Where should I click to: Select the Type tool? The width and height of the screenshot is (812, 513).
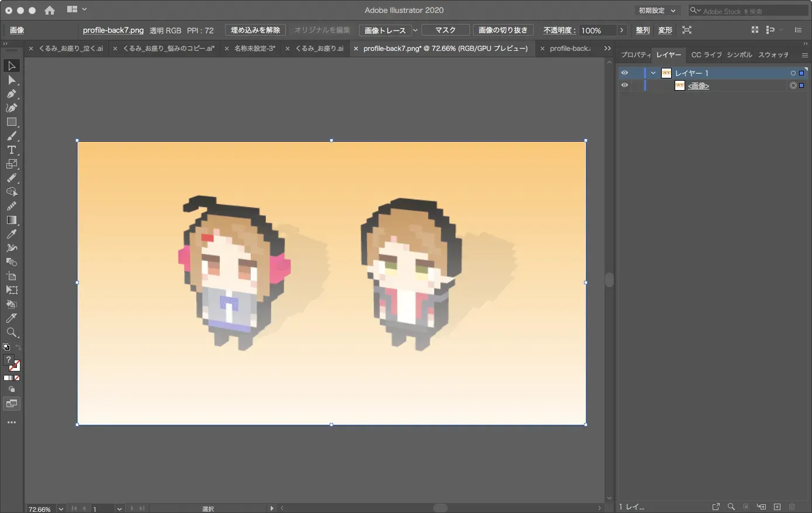(11, 150)
